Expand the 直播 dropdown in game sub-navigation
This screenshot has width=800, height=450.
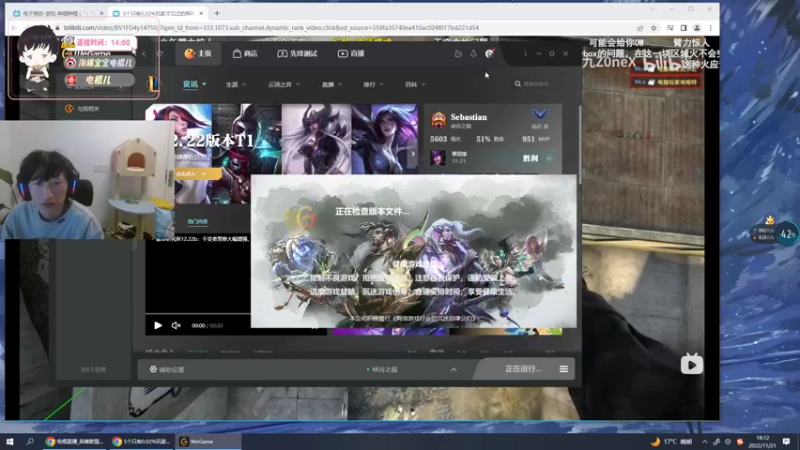pyautogui.click(x=332, y=85)
